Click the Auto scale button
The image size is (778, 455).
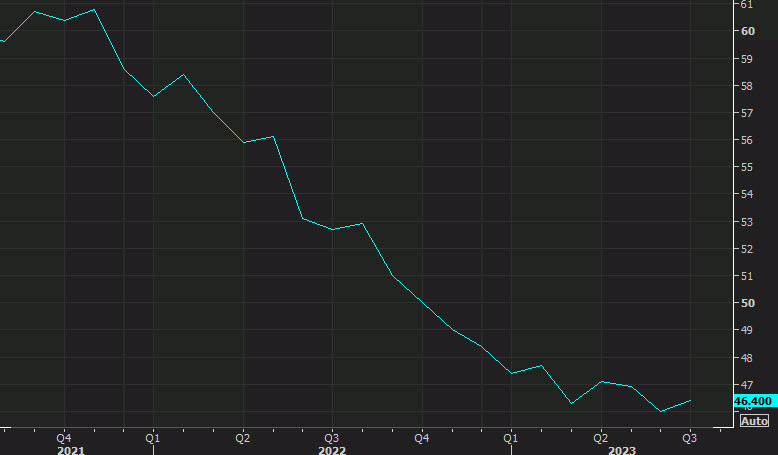click(754, 421)
